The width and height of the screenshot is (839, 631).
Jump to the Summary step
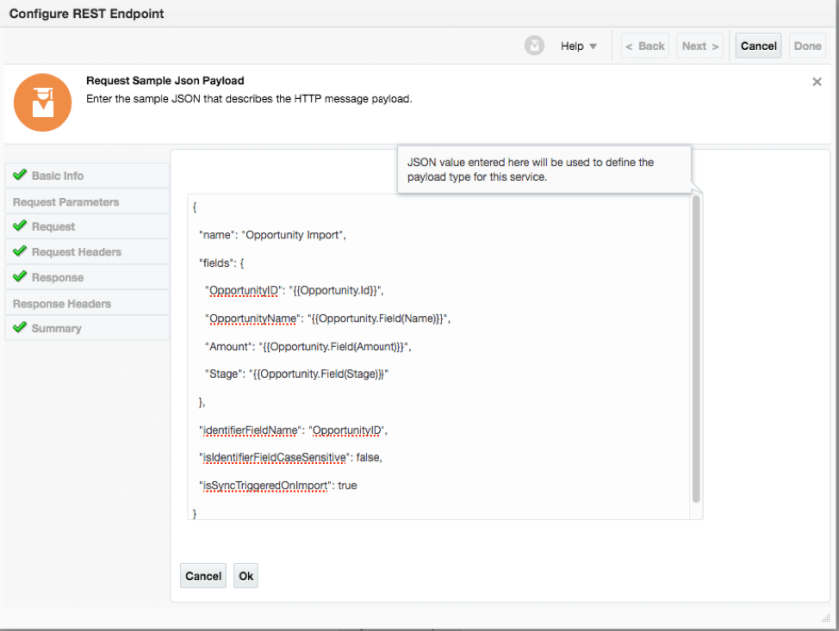click(56, 329)
